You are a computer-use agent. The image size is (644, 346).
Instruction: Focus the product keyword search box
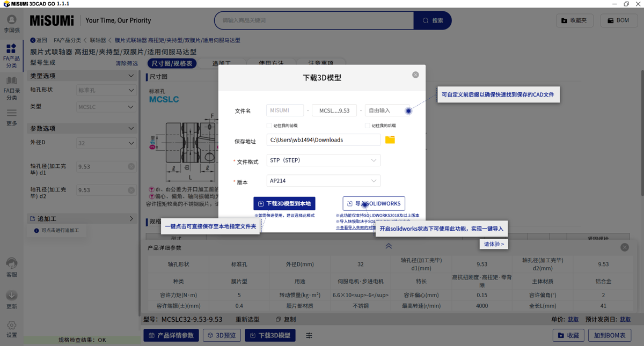314,20
